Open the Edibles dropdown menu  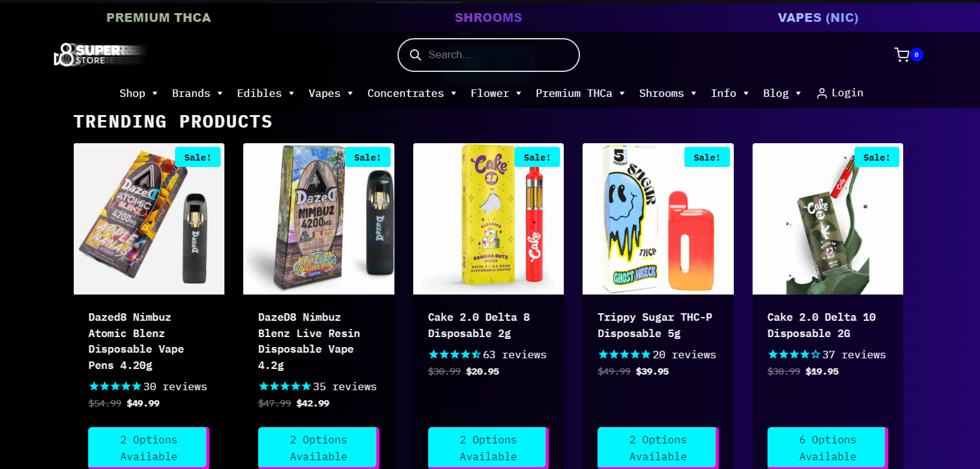(x=266, y=93)
